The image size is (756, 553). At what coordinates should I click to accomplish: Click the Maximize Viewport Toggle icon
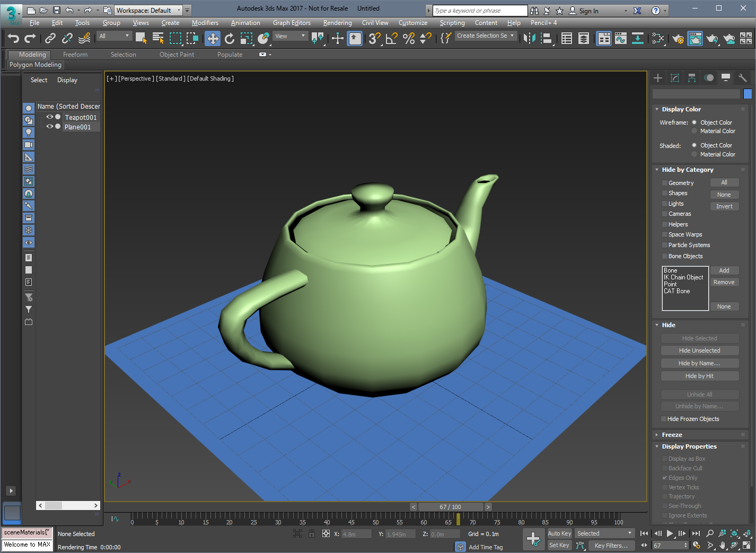[x=746, y=545]
